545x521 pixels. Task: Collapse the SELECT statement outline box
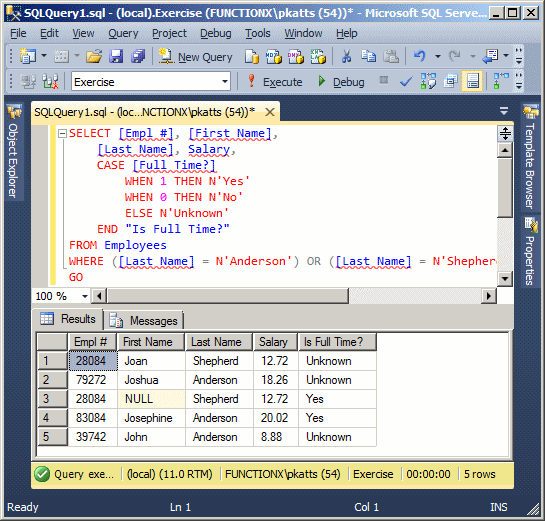62,133
